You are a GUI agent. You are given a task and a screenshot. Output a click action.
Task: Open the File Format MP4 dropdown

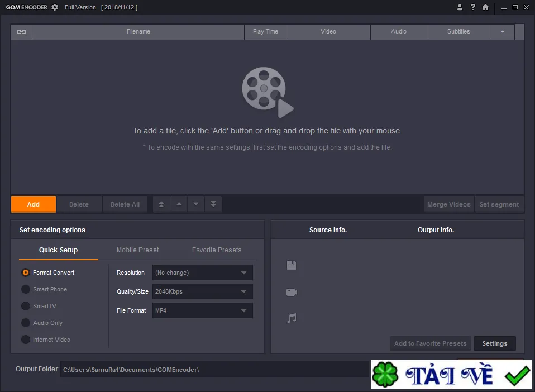pyautogui.click(x=202, y=310)
